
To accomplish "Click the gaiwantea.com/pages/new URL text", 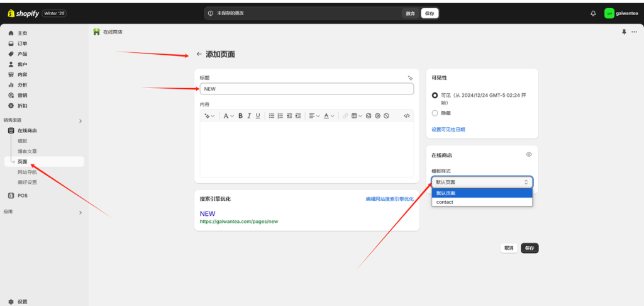I will point(239,221).
